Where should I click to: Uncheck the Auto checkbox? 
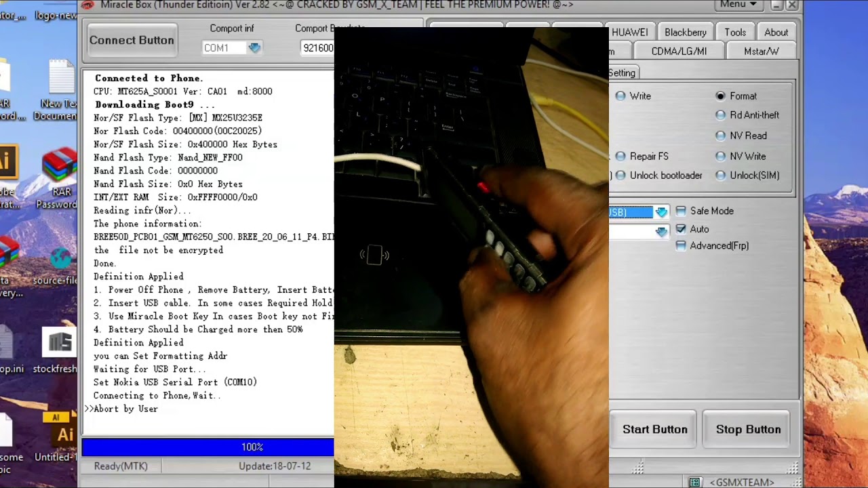click(x=681, y=229)
